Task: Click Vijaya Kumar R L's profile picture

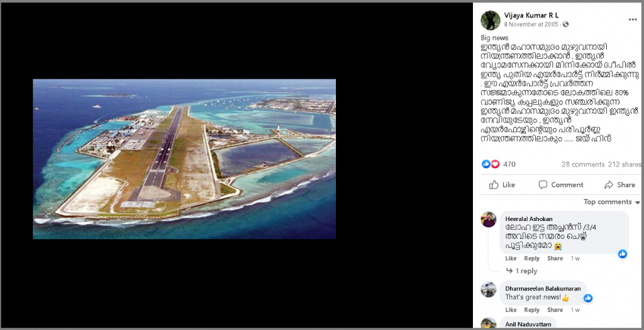Action: pyautogui.click(x=491, y=20)
